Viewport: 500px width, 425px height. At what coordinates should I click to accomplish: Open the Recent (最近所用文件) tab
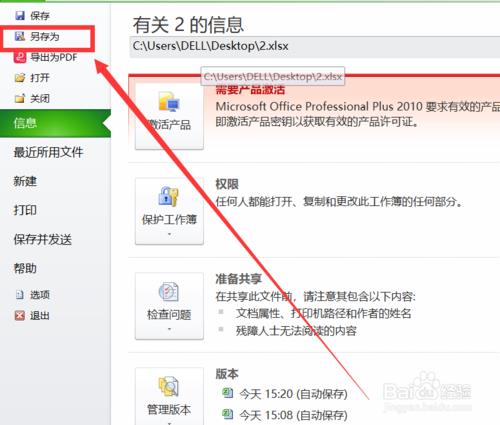48,152
